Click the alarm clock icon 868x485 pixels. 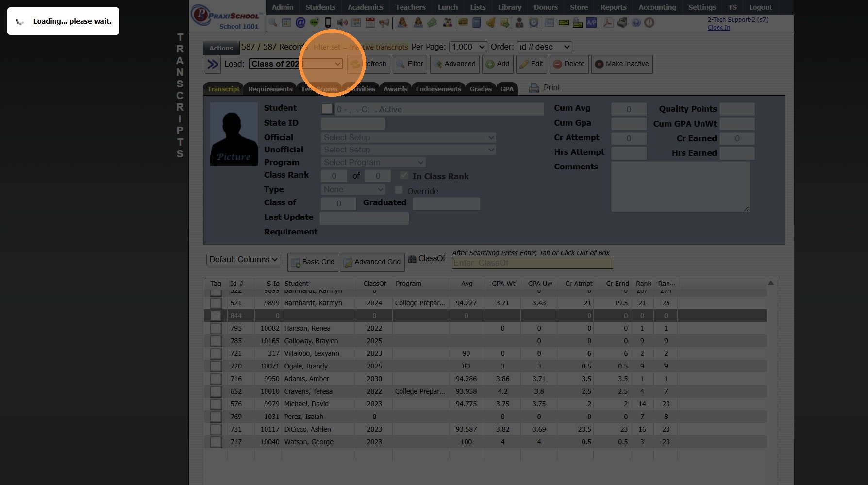tap(534, 23)
